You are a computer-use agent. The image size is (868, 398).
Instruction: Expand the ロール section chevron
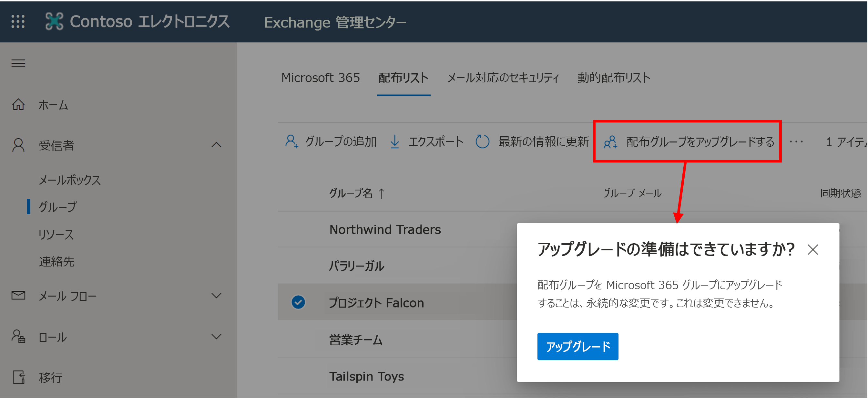point(216,337)
